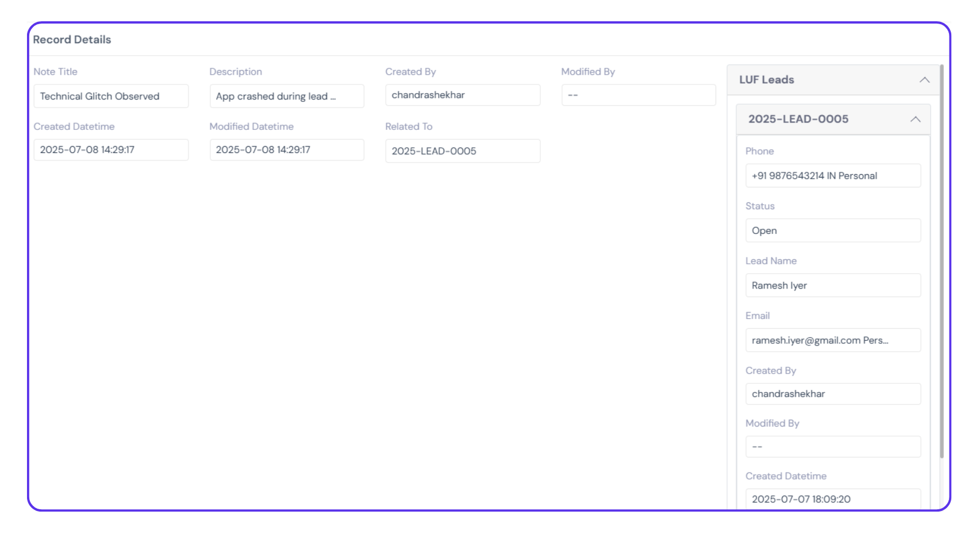Click the Description field with App crashed text
This screenshot has height=534, width=980.
coord(286,96)
